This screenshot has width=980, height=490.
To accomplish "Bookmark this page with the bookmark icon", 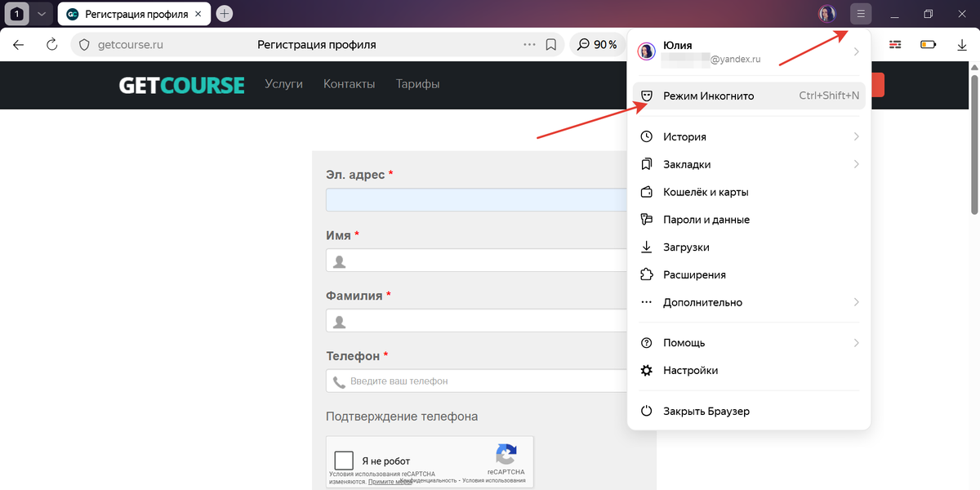I will (551, 45).
